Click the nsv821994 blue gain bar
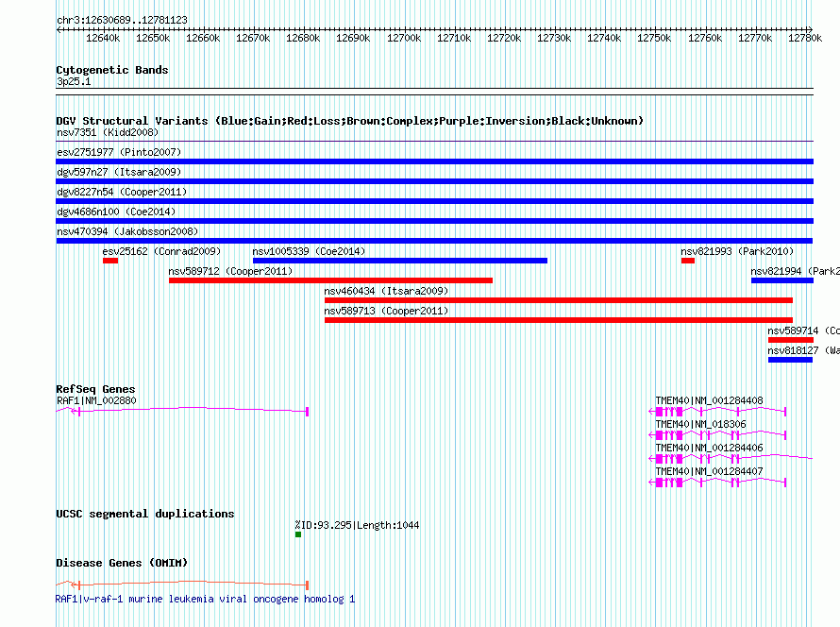This screenshot has width=840, height=627. point(782,280)
